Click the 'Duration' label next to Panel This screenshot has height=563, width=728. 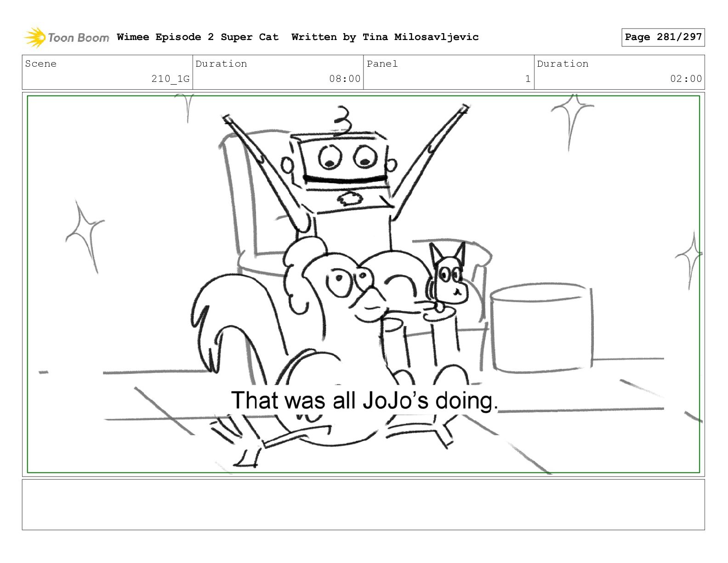[x=563, y=64]
